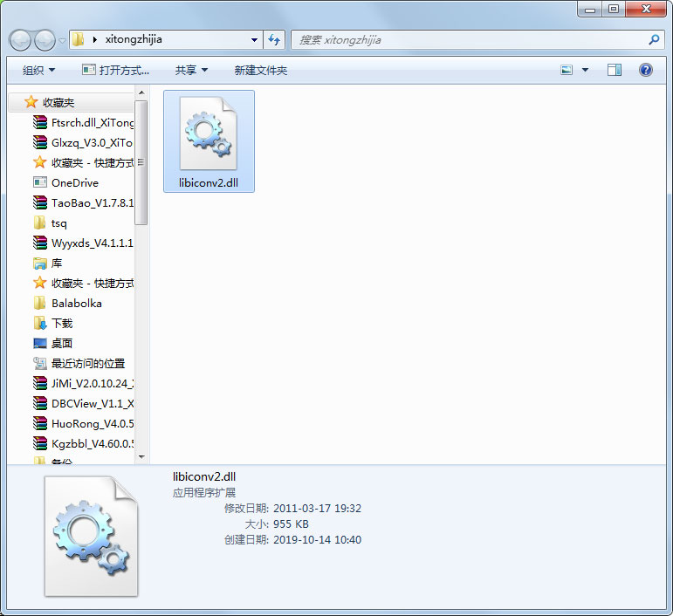Click the 桌面 desktop shortcut
Viewport: 673px width, 616px height.
[62, 344]
